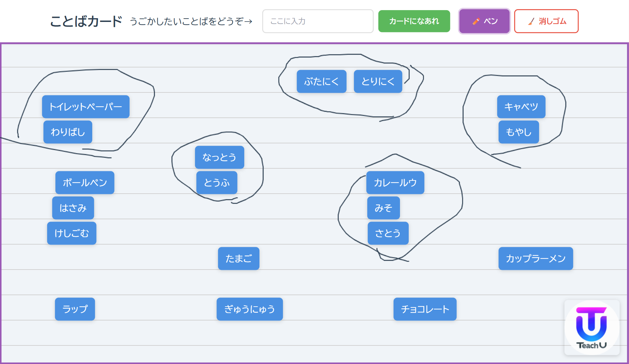The width and height of the screenshot is (629, 364).
Task: Click the もやし card
Action: [x=518, y=132]
